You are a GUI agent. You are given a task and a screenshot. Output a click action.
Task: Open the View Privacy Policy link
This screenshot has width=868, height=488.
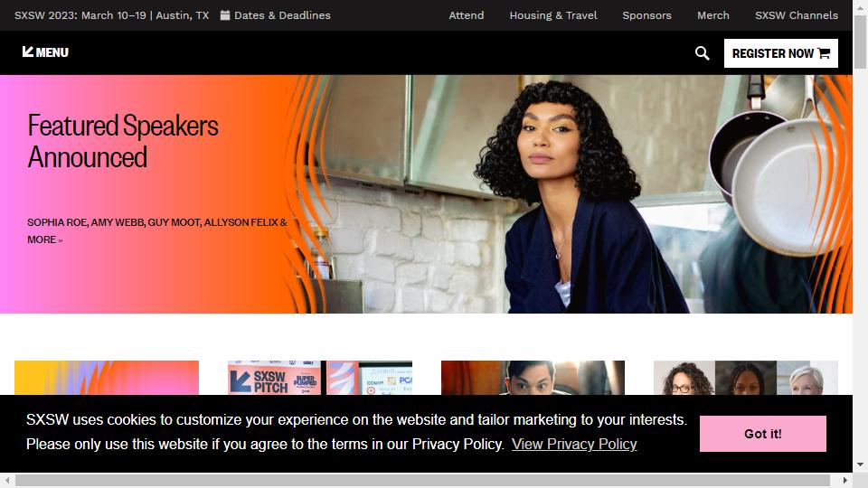[574, 445]
